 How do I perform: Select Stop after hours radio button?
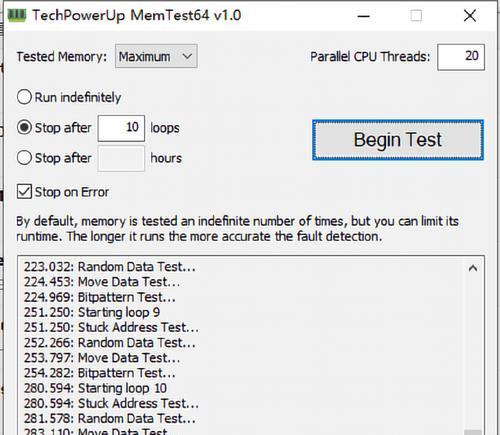[x=24, y=158]
